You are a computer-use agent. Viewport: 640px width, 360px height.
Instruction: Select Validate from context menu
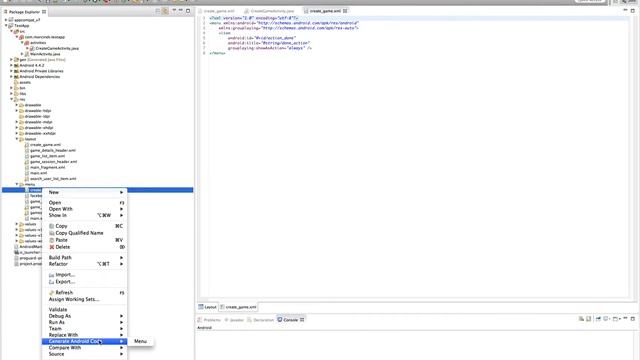(85, 310)
